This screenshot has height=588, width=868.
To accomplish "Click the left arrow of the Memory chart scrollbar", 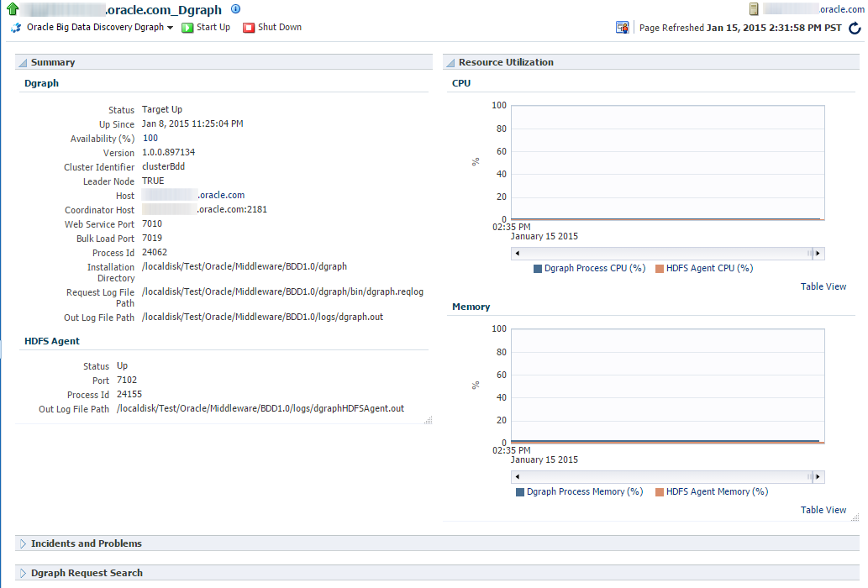I will (517, 476).
